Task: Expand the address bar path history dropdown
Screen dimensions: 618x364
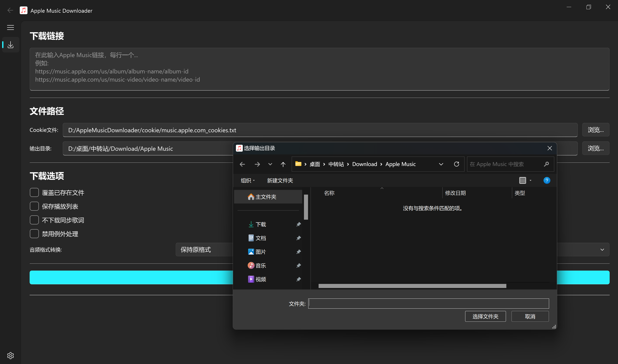Action: click(441, 164)
